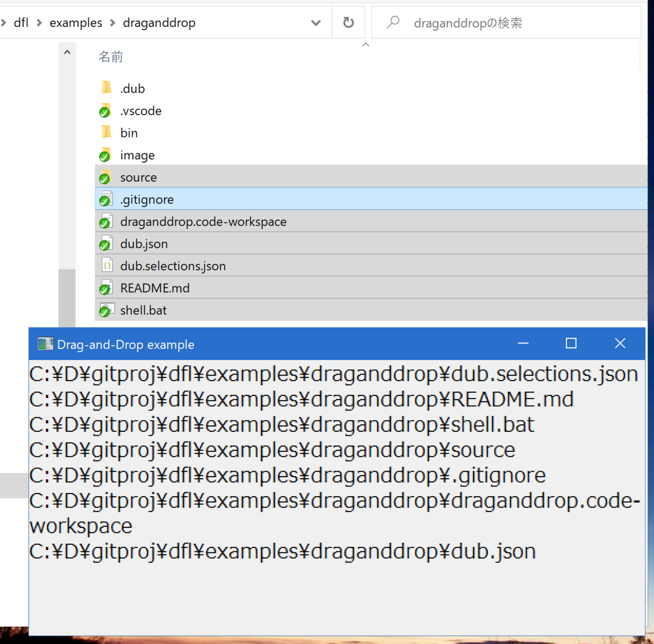This screenshot has height=644, width=654.
Task: Click the breadcrumb arrow after examples
Action: (113, 23)
